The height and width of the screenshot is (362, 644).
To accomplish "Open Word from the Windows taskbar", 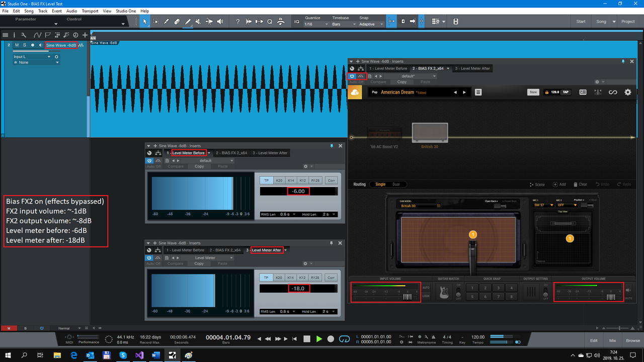I will [x=155, y=355].
